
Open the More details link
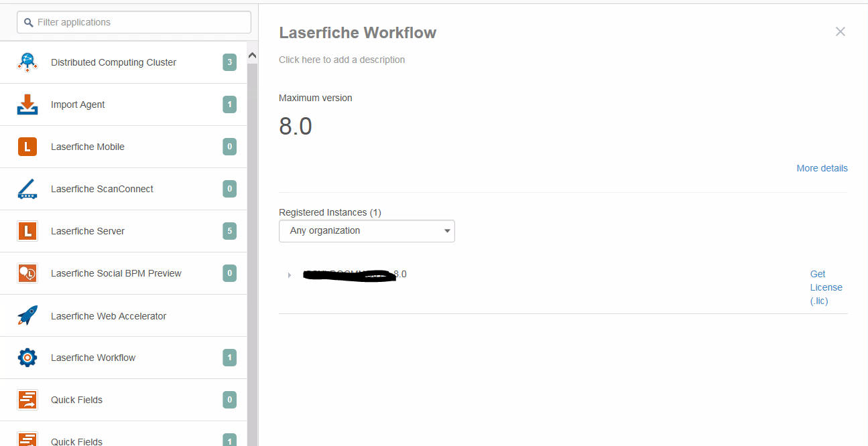click(x=822, y=168)
